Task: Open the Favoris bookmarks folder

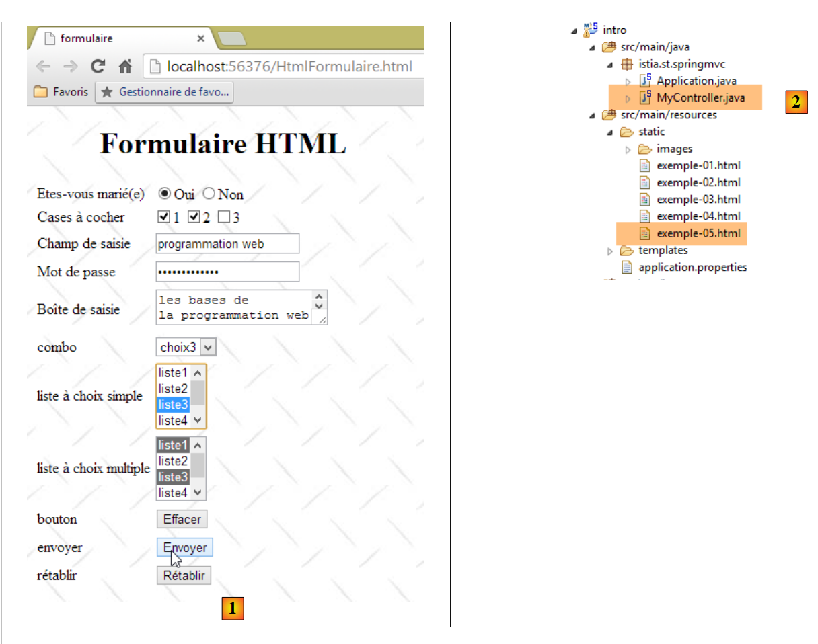Action: [x=61, y=92]
